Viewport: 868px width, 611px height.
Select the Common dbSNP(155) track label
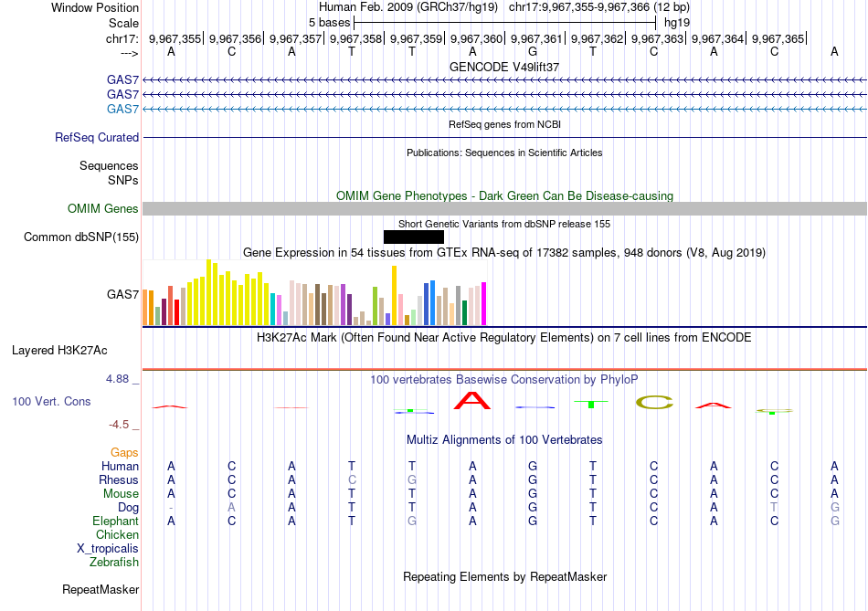click(x=80, y=237)
